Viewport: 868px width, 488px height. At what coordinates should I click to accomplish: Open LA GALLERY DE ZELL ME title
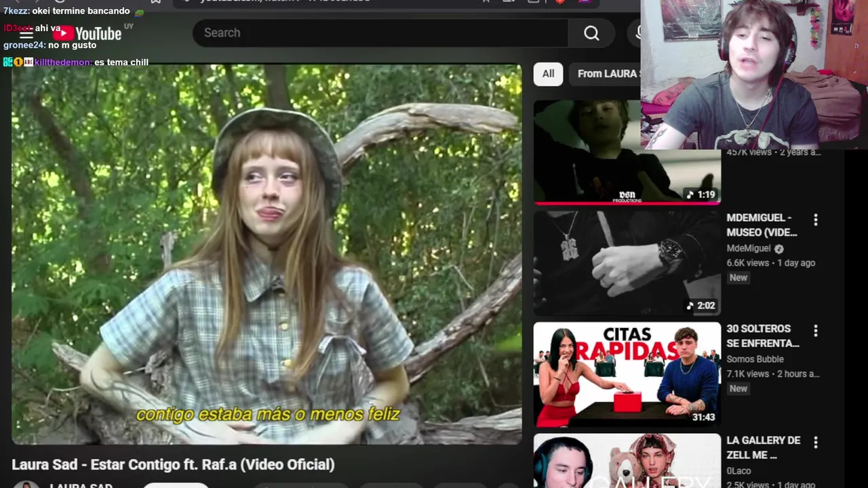tap(764, 447)
